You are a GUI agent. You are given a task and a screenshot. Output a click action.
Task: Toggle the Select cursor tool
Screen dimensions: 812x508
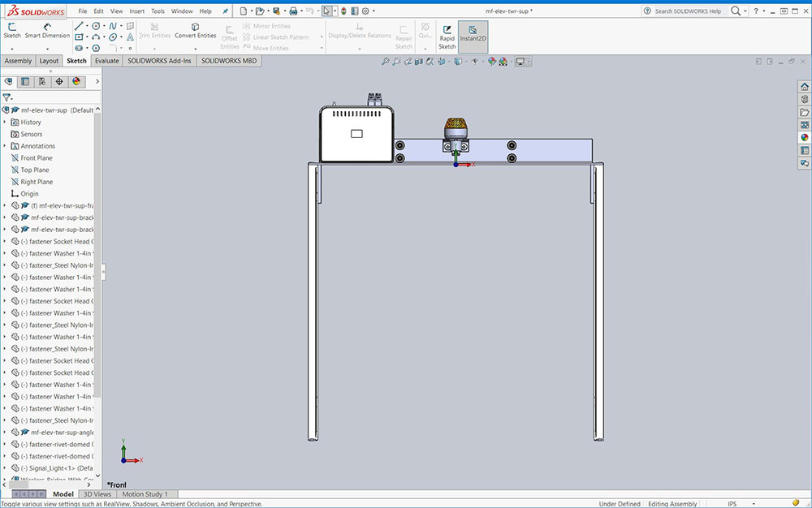pos(326,11)
